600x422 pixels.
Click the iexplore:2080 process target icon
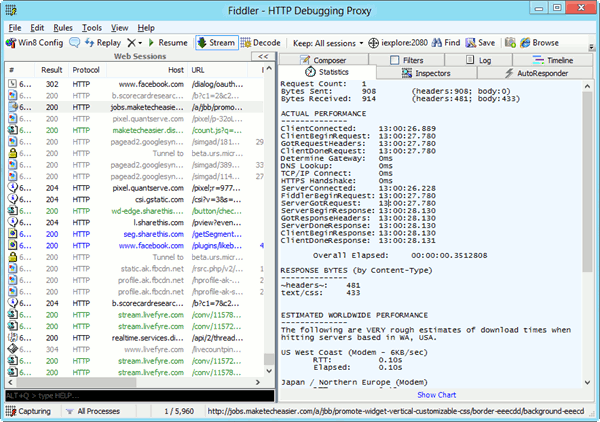click(373, 43)
